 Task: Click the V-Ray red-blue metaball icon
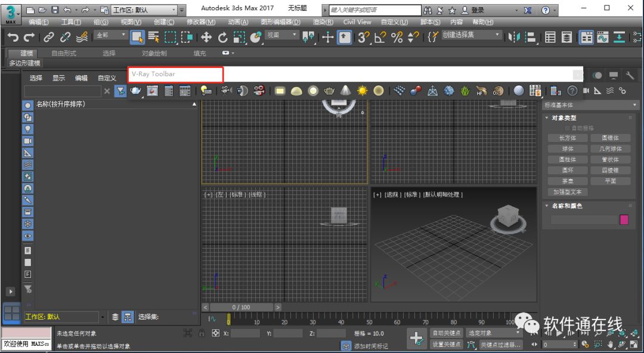[415, 91]
